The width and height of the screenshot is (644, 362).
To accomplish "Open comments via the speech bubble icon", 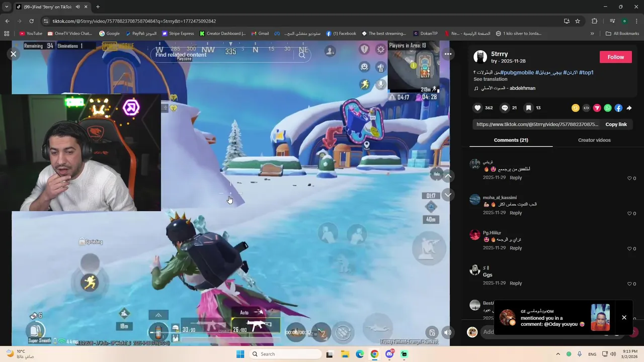I will click(x=505, y=108).
